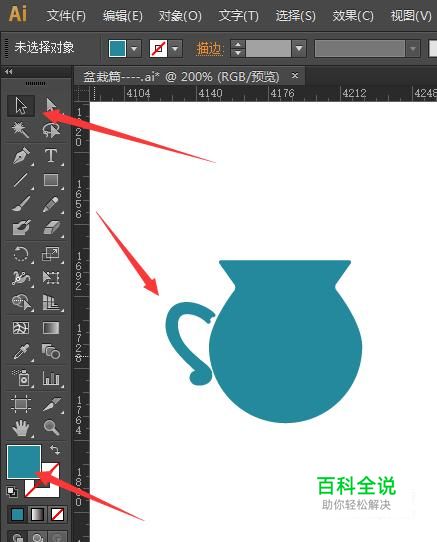437x542 pixels.
Task: Select the Line Segment tool
Action: 21,180
